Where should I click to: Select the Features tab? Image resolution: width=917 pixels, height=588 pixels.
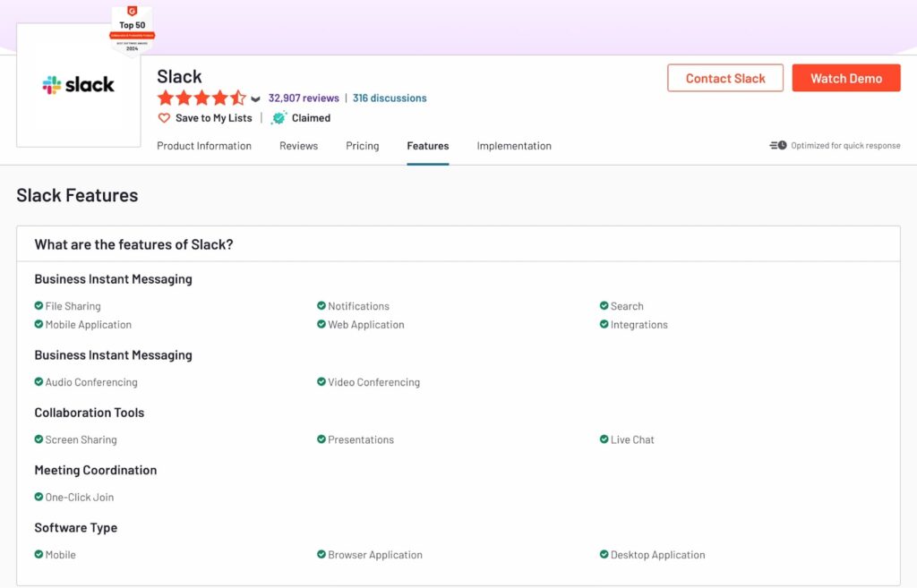pos(428,146)
